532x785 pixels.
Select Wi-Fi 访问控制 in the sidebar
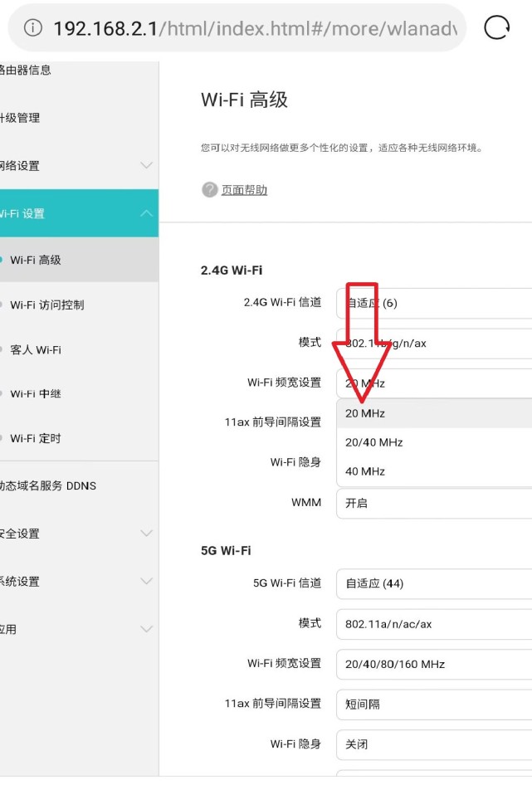[x=57, y=305]
